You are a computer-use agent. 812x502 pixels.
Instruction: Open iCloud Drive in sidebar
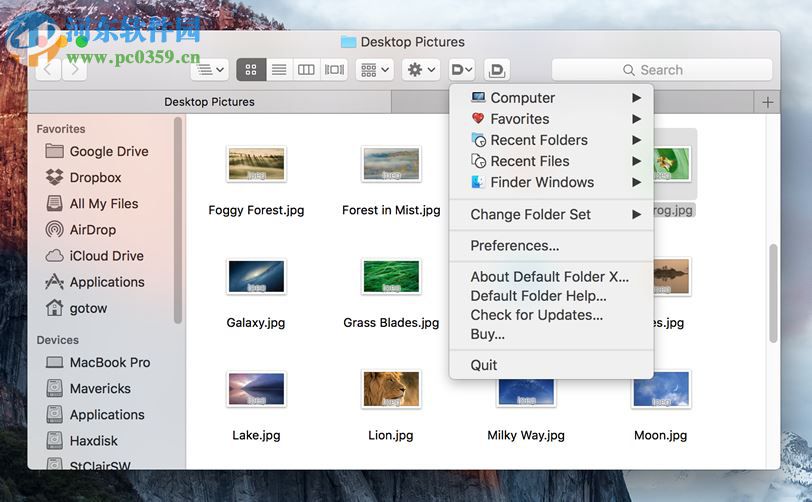[x=106, y=256]
